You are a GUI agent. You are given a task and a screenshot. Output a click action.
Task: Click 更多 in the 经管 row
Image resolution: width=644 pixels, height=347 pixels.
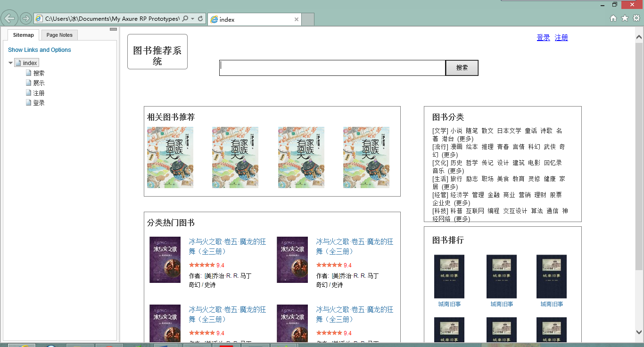point(462,203)
